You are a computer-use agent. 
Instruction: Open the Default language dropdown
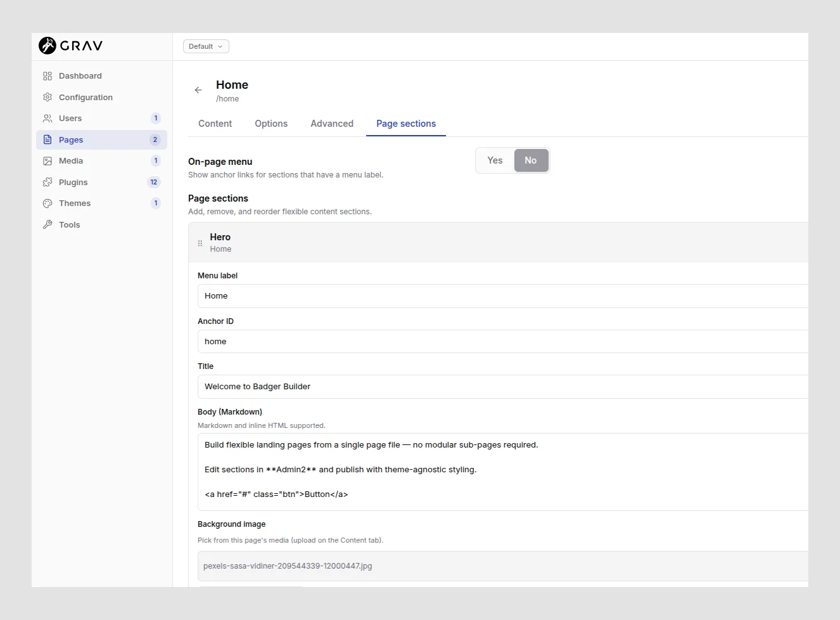(x=206, y=46)
